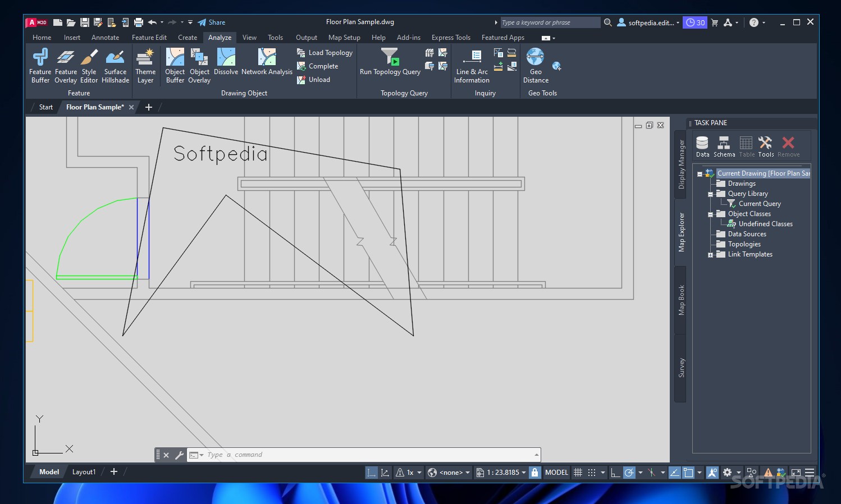Click the Data icon in Task Pane
The height and width of the screenshot is (504, 841).
click(x=702, y=146)
